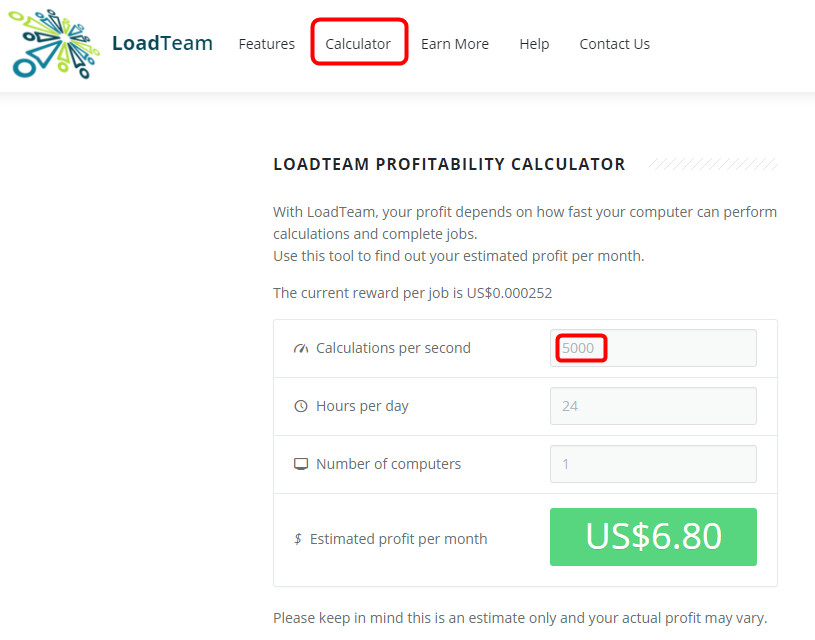This screenshot has height=640, width=815.
Task: Click the Calculations per second label
Action: (x=393, y=348)
